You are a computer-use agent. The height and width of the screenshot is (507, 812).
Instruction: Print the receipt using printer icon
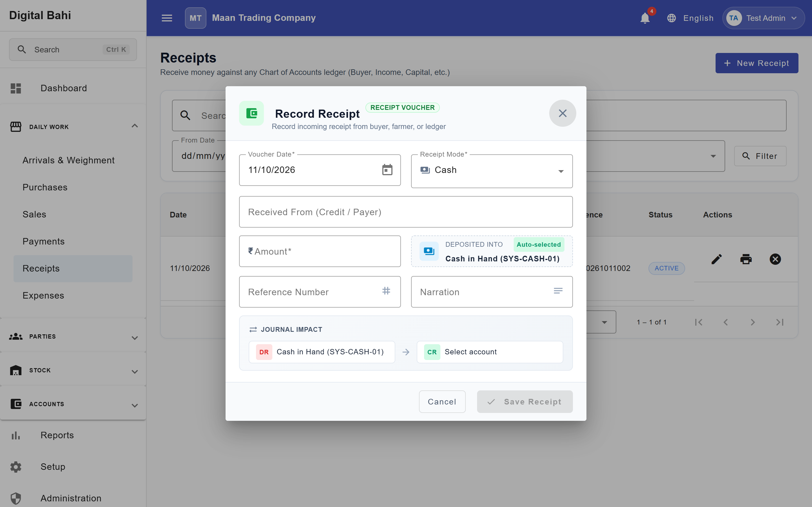point(746,259)
